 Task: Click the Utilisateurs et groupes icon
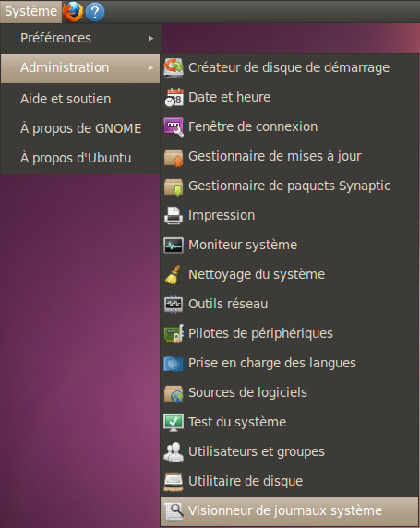(174, 452)
